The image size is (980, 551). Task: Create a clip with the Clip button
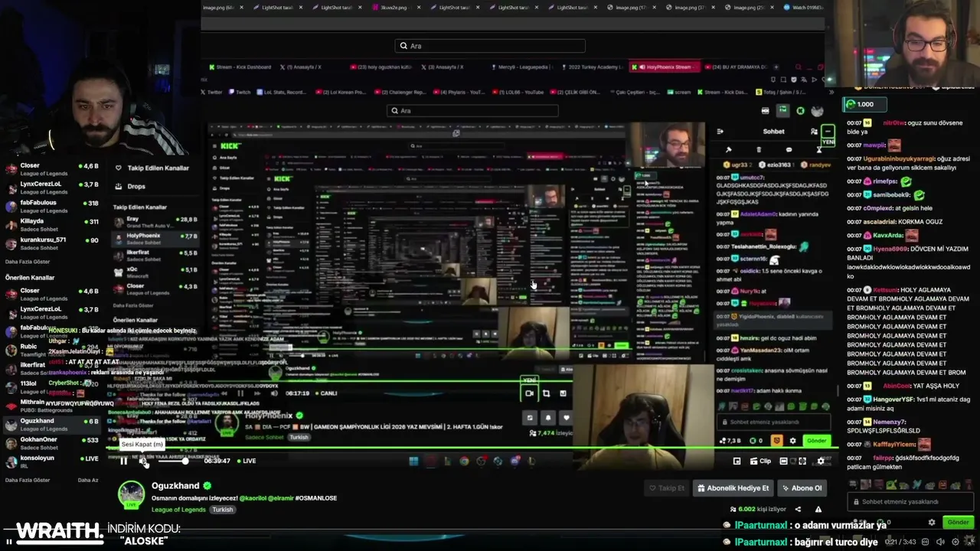click(760, 461)
